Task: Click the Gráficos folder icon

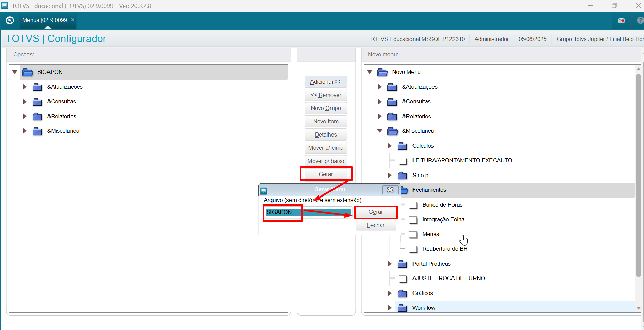Action: pyautogui.click(x=402, y=293)
